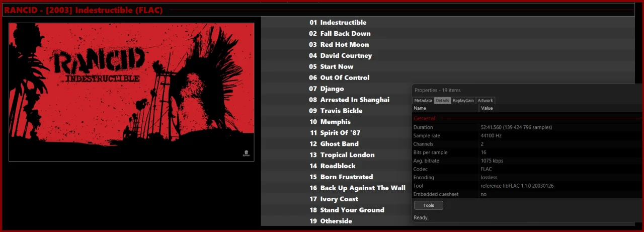The height and width of the screenshot is (232, 644).
Task: Select the Channels property row
Action: pyautogui.click(x=528, y=144)
